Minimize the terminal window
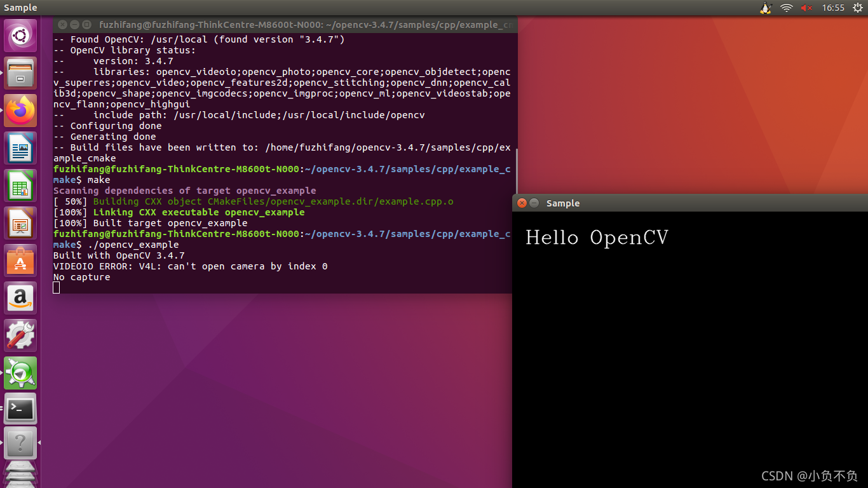This screenshot has height=488, width=868. (74, 25)
